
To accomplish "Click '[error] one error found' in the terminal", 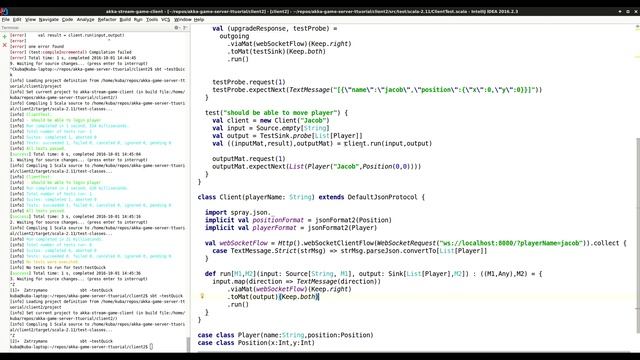I will (37, 47).
